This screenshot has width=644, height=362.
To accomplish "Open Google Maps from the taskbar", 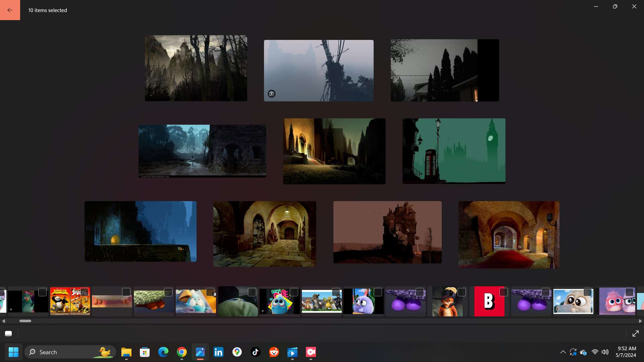I will (237, 352).
